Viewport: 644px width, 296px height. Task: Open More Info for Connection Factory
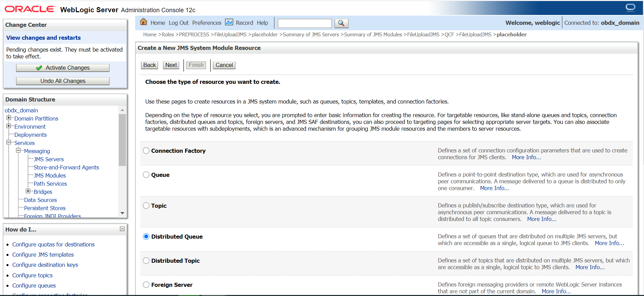click(526, 157)
